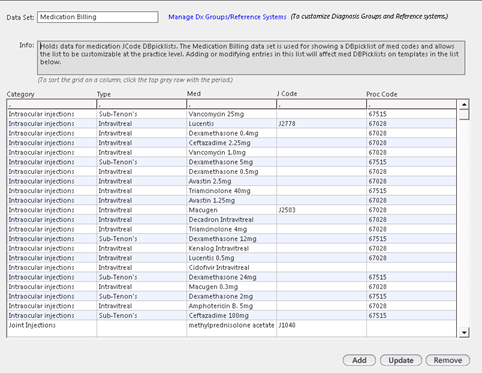The height and width of the screenshot is (373, 482).
Task: Open Manage Dx Groups/Reference Systems link
Action: click(x=227, y=17)
